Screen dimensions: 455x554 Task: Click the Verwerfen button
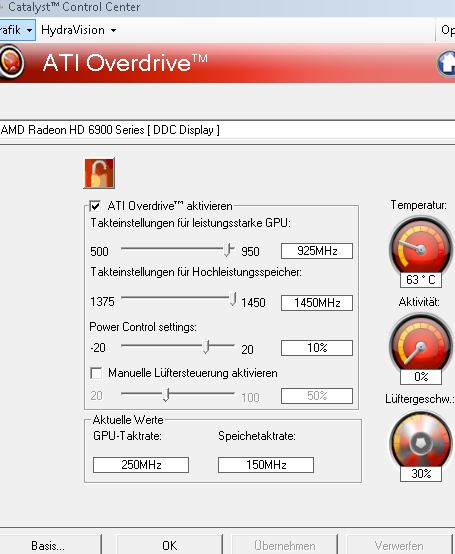(x=399, y=545)
